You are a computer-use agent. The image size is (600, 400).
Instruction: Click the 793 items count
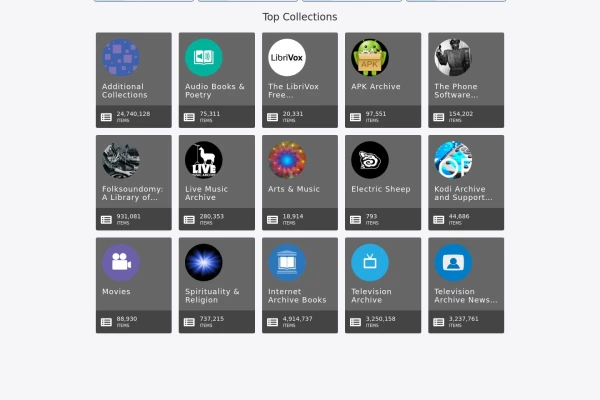(372, 219)
